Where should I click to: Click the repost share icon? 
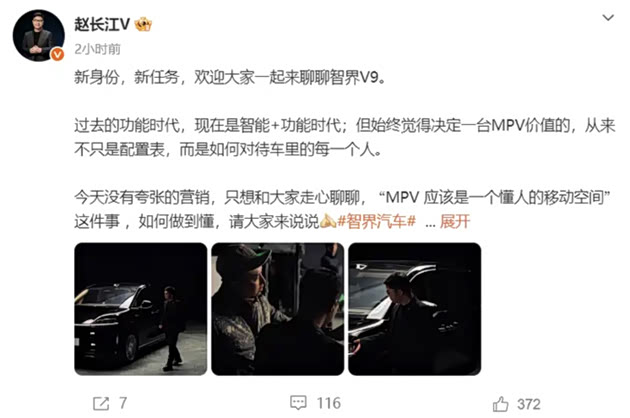click(101, 403)
